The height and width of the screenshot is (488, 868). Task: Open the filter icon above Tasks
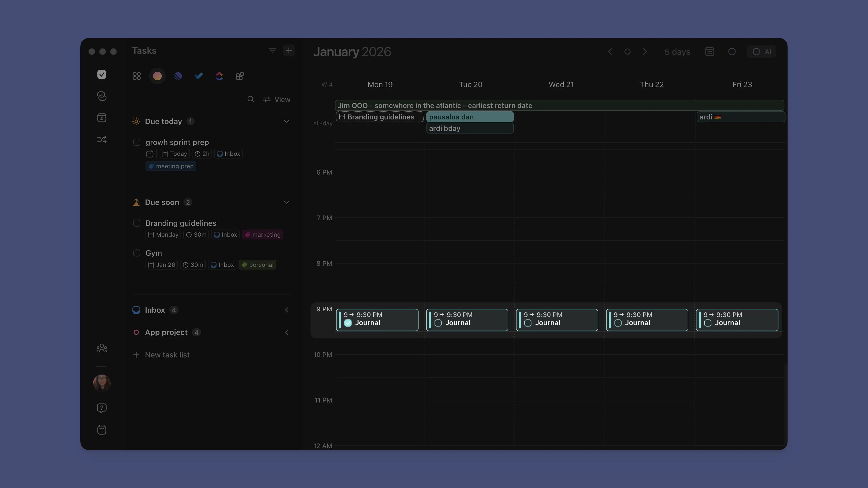point(272,50)
